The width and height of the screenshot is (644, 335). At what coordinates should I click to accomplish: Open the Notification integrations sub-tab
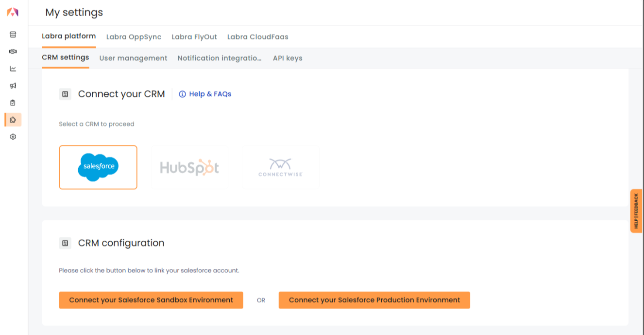click(x=220, y=58)
